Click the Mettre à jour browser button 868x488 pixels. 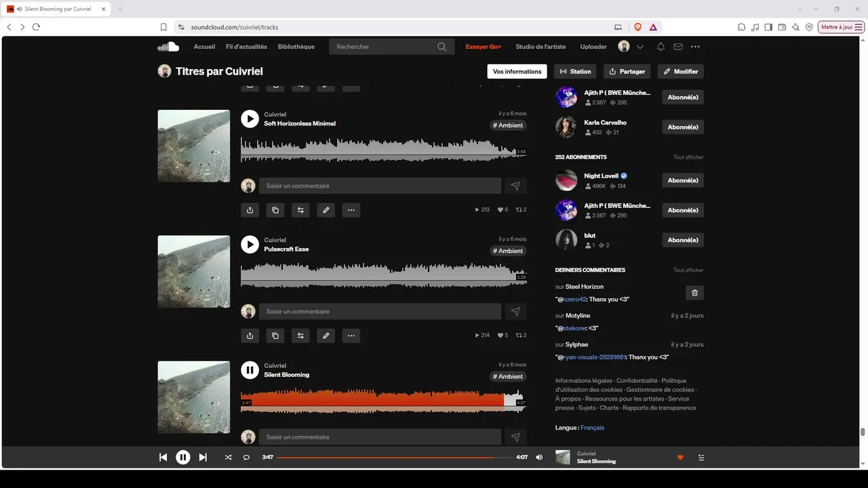pyautogui.click(x=842, y=27)
